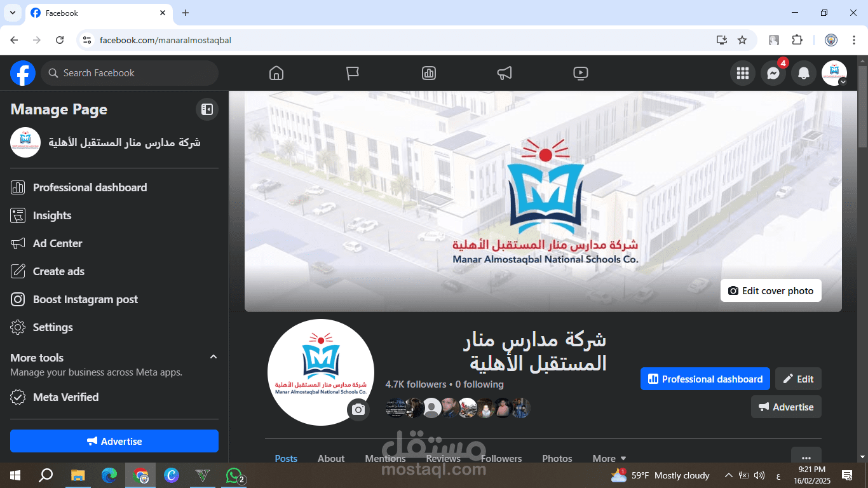Open the Facebook menu grid icon
This screenshot has height=488, width=868.
click(x=743, y=73)
